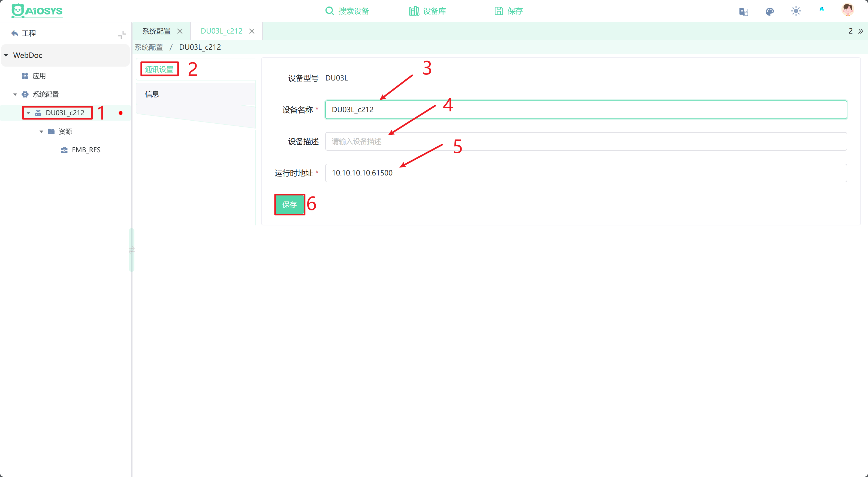Select DU03L_c212 device in tree
Screen dimensions: 868x477
65,113
